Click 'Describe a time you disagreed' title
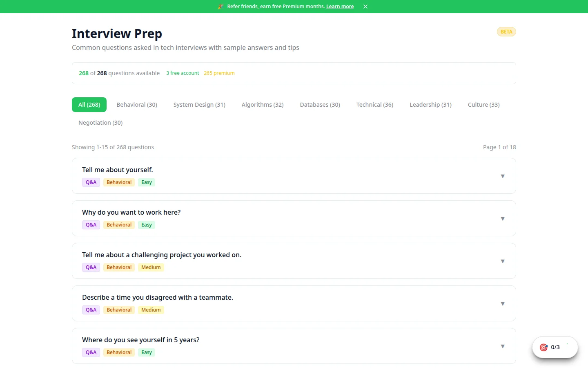This screenshot has height=368, width=588. [158, 297]
